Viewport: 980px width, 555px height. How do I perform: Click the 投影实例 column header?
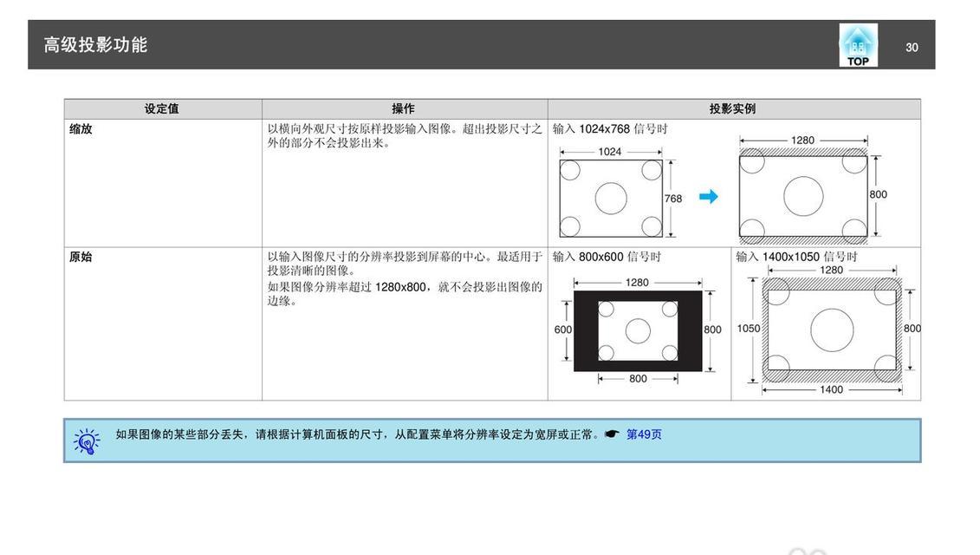coord(734,109)
